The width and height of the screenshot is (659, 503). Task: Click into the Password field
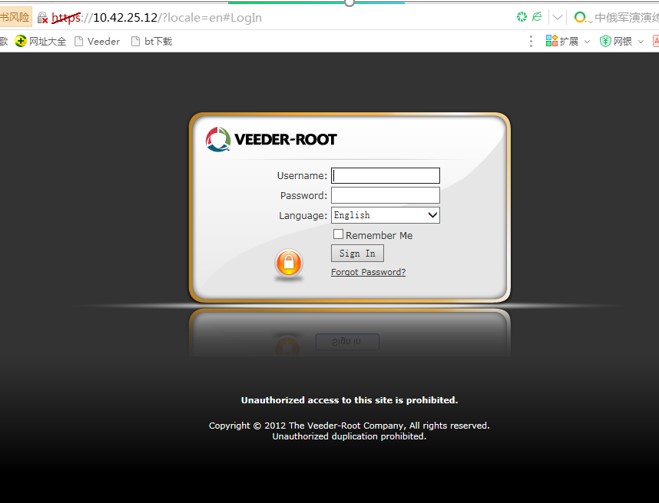[386, 196]
